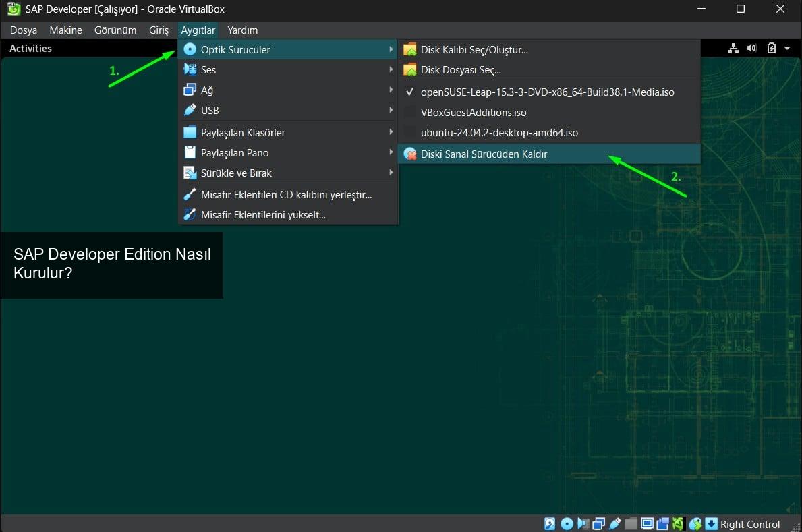Choose Disk Dosyası Seç option

coord(461,69)
